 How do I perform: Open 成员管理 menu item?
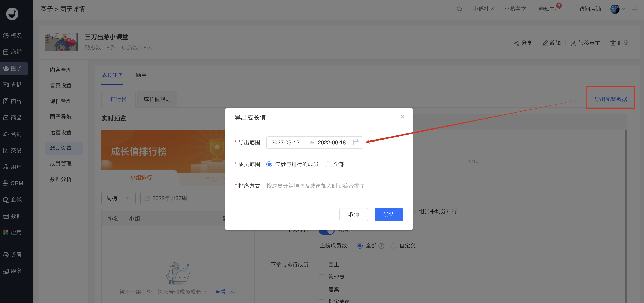[61, 163]
